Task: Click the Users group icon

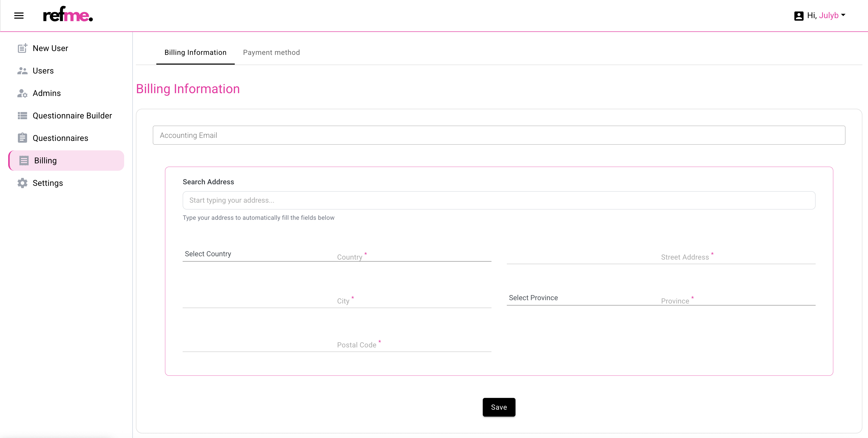Action: pos(22,71)
